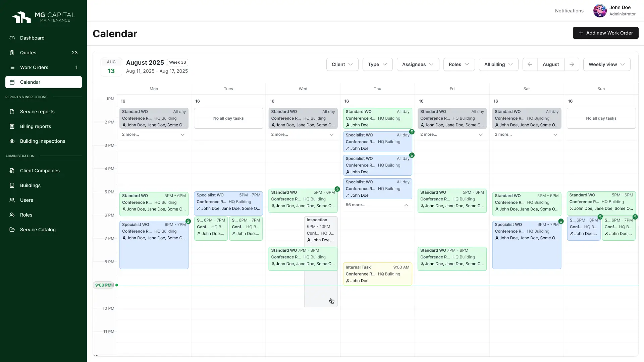Click the Billing reports icon

tap(12, 126)
